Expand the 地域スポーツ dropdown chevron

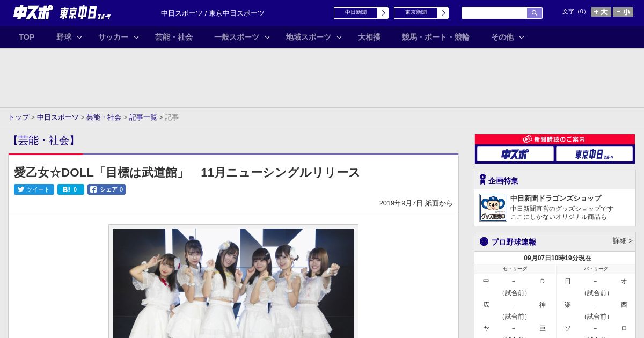[x=339, y=37]
